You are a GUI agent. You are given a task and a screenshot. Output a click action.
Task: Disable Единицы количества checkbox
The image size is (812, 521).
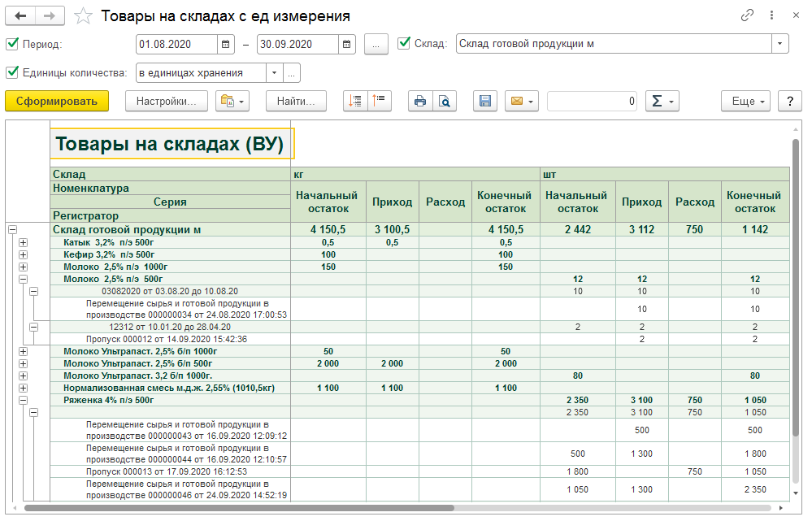point(11,72)
